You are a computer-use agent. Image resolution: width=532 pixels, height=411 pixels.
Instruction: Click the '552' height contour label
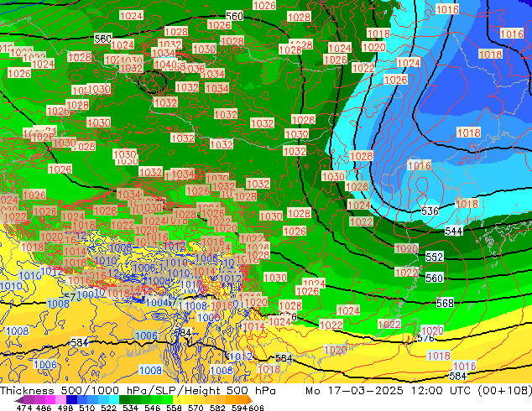tap(435, 257)
